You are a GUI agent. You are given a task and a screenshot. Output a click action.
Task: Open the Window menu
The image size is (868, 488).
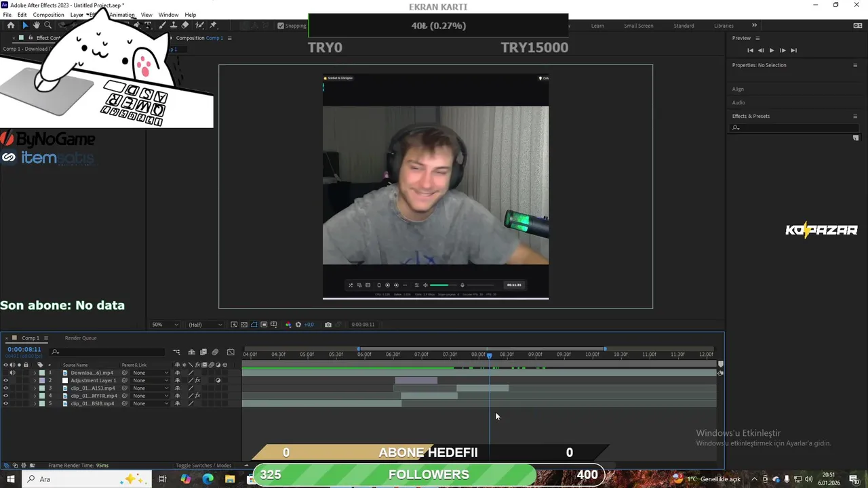click(168, 15)
